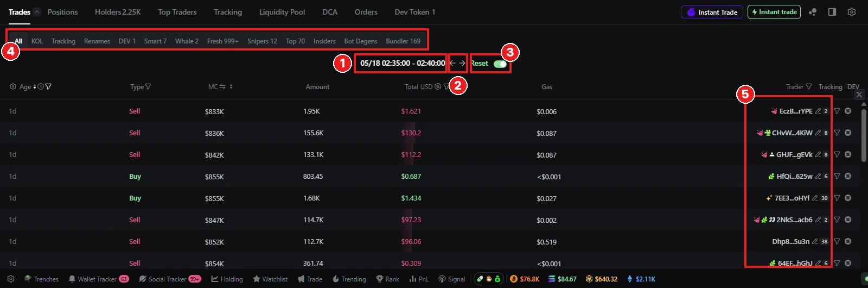The image size is (868, 288).
Task: Open the Trader column filter icon
Action: (x=809, y=86)
